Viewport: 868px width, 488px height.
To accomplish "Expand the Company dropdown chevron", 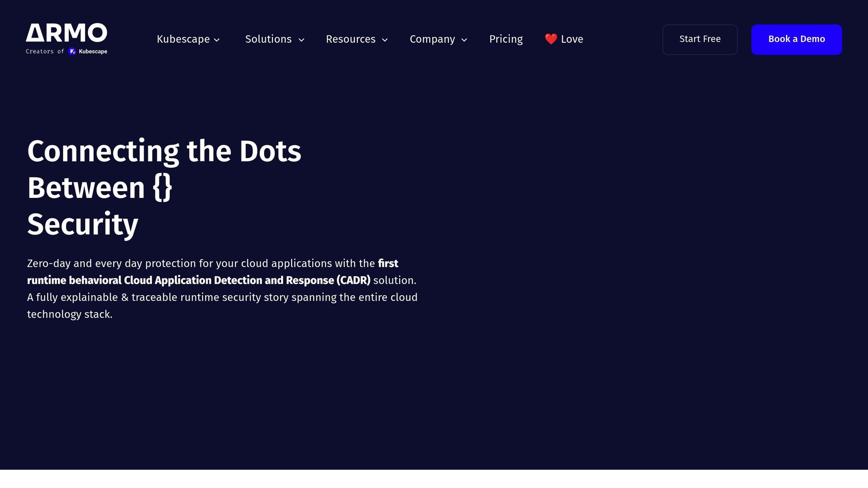I will pos(464,40).
